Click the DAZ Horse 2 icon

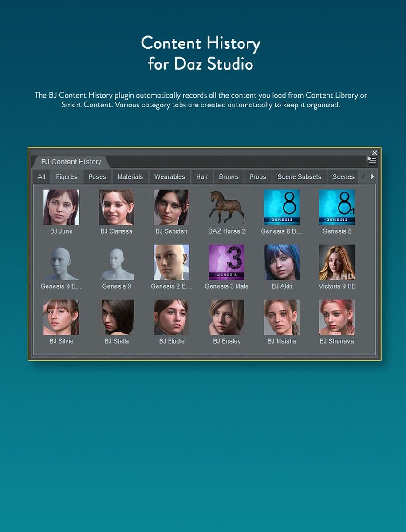pos(227,207)
